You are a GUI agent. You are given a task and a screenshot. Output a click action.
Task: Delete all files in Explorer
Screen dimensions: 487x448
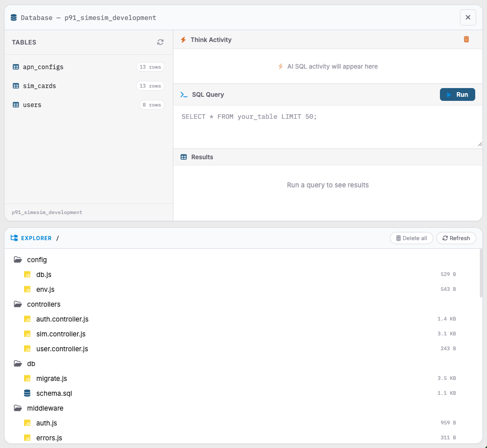coord(411,238)
